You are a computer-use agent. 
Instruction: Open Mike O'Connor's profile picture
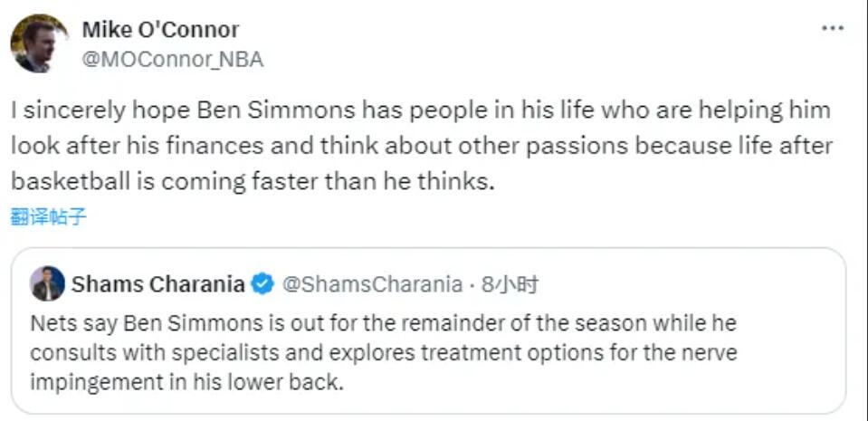point(40,43)
